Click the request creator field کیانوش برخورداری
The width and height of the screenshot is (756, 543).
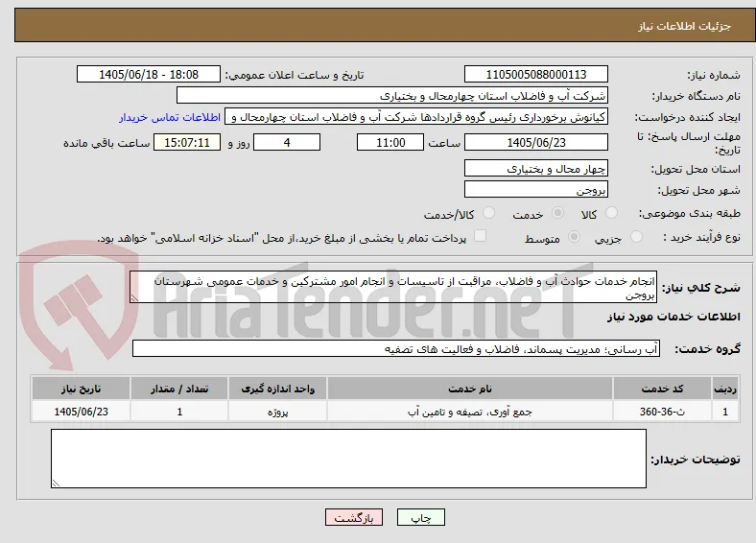click(416, 117)
